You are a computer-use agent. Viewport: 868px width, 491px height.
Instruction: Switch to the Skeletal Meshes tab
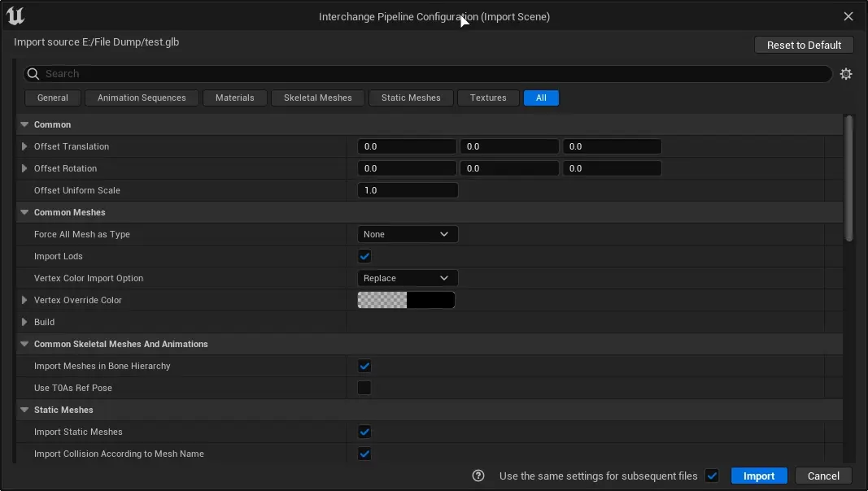[x=318, y=98]
